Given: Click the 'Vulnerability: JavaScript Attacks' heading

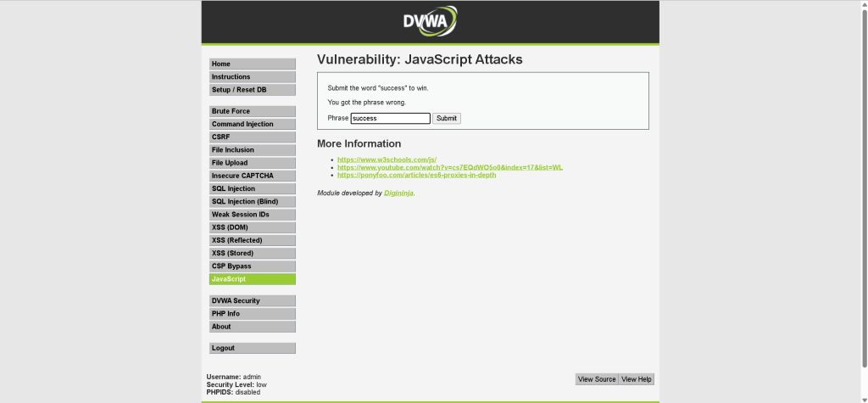Looking at the screenshot, I should point(420,60).
